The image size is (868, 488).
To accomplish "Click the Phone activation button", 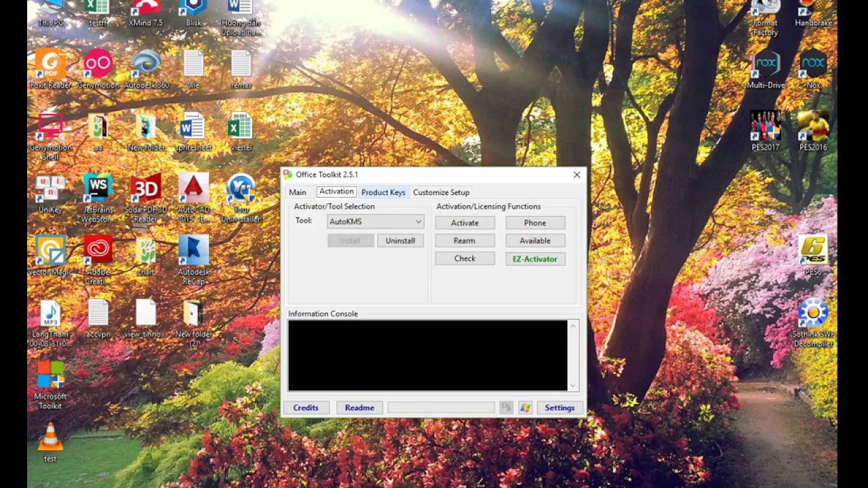I will coord(535,223).
